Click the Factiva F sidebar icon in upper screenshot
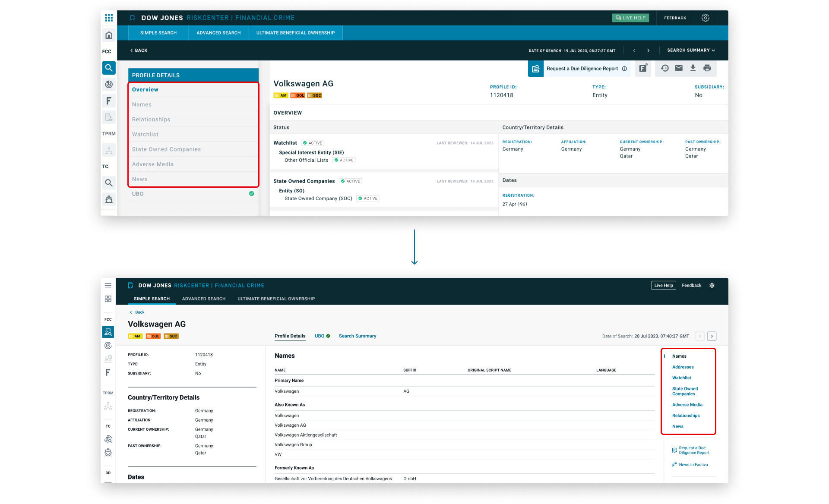 coord(109,101)
